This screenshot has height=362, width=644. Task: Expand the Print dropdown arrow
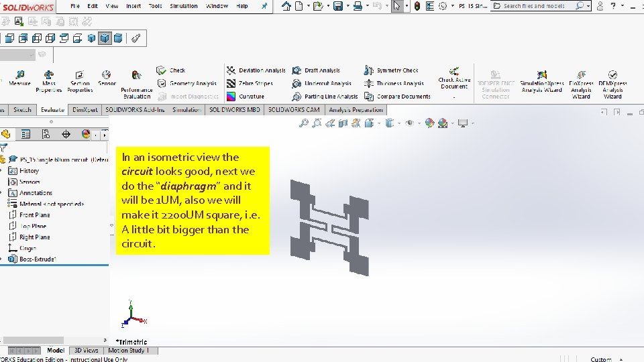367,6
